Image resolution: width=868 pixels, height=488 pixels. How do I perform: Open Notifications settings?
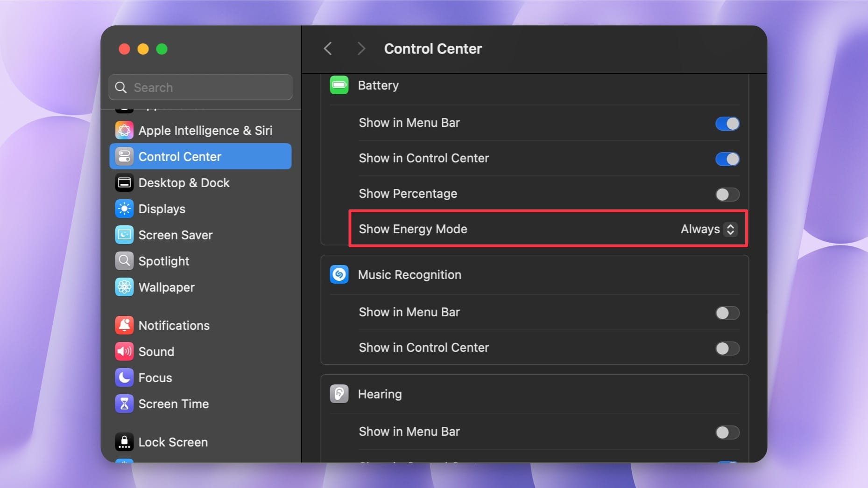click(x=124, y=325)
